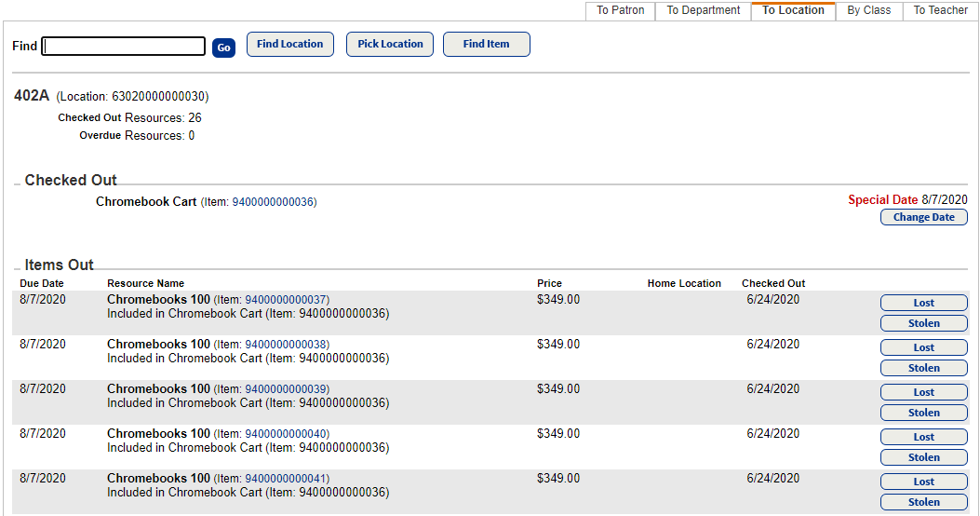Mark Chromebook item 9400000000037 as Lost
The height and width of the screenshot is (516, 980).
[x=923, y=303]
